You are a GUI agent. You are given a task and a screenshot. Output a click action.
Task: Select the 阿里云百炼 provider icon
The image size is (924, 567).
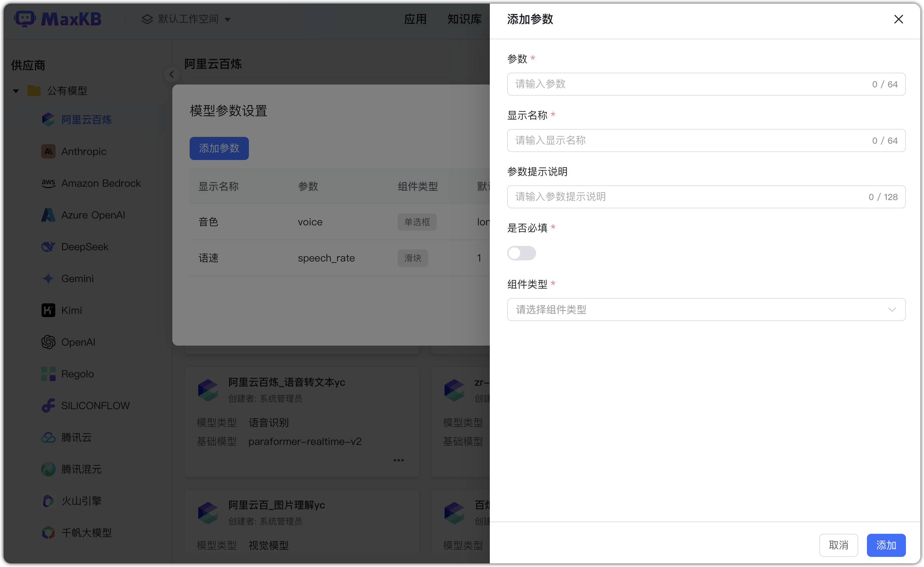point(48,120)
